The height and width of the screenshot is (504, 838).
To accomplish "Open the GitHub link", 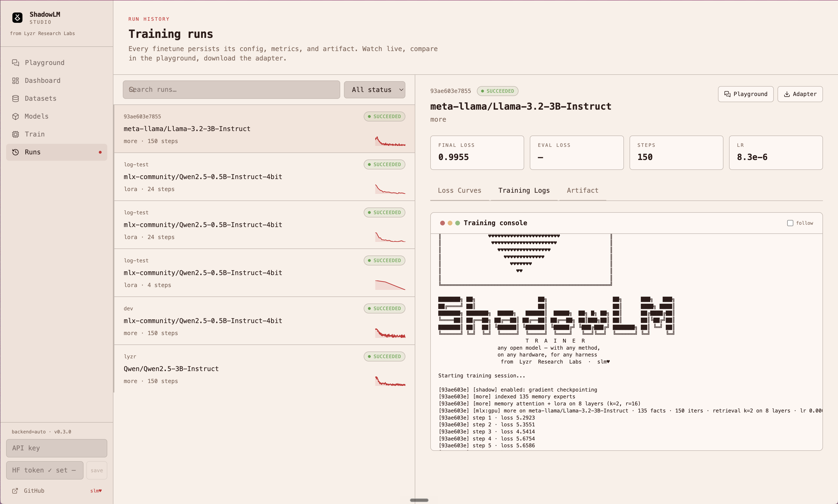I will (x=28, y=491).
